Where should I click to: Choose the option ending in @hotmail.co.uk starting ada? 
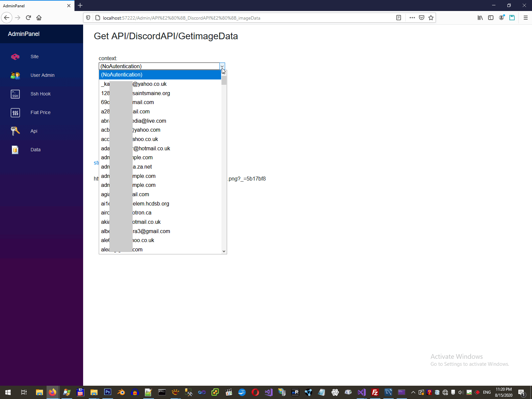(x=160, y=149)
